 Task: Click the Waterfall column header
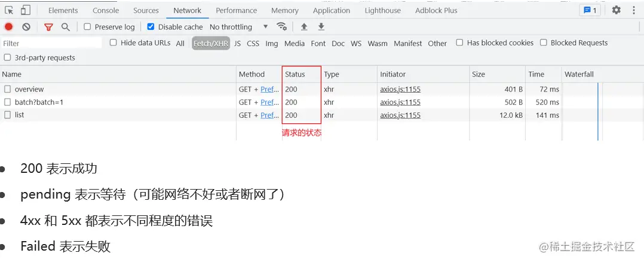[603, 74]
